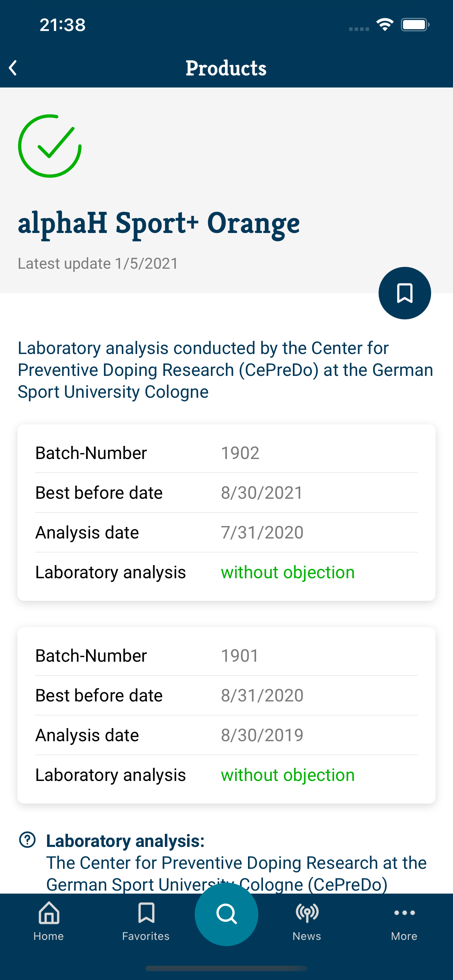
Task: Tap the question mark help icon
Action: pos(27,840)
